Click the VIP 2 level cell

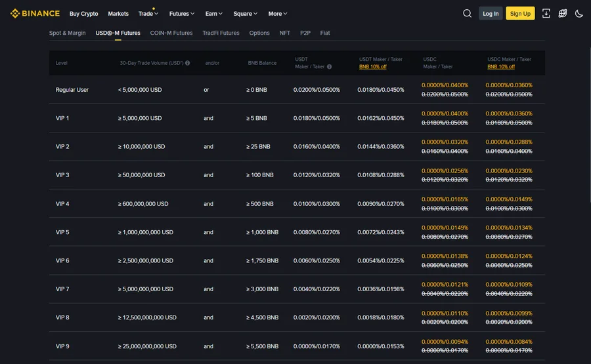tap(62, 146)
